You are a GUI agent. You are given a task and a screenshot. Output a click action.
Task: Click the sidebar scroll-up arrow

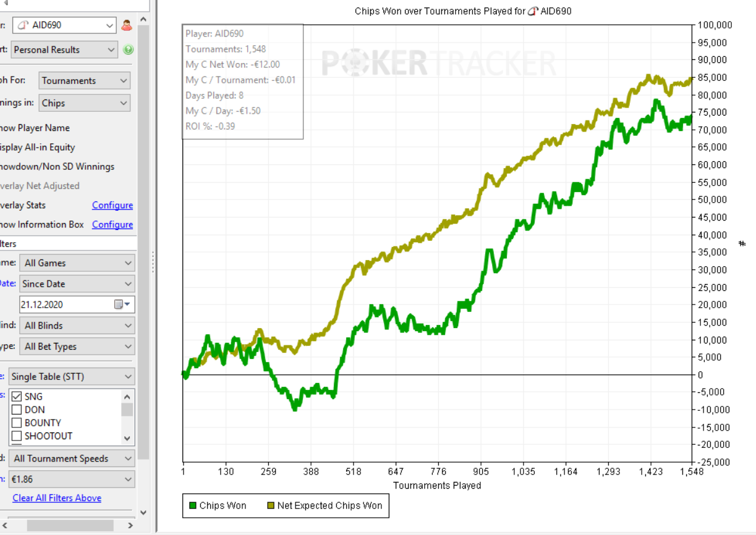pos(143,20)
